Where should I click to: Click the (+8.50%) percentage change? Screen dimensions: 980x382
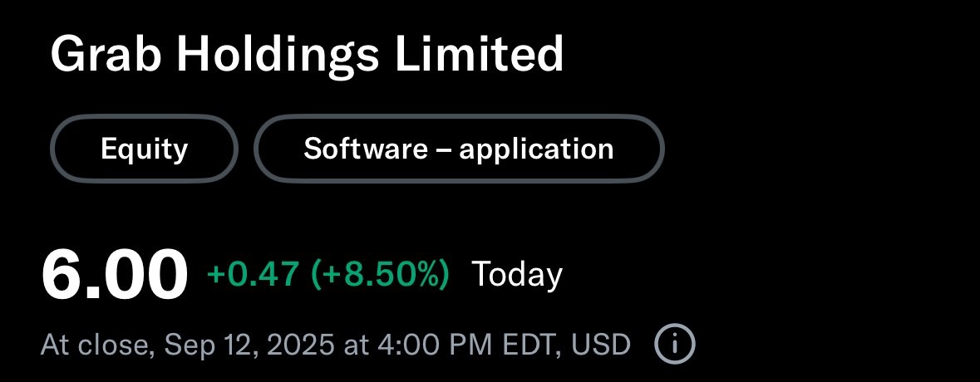click(x=381, y=275)
